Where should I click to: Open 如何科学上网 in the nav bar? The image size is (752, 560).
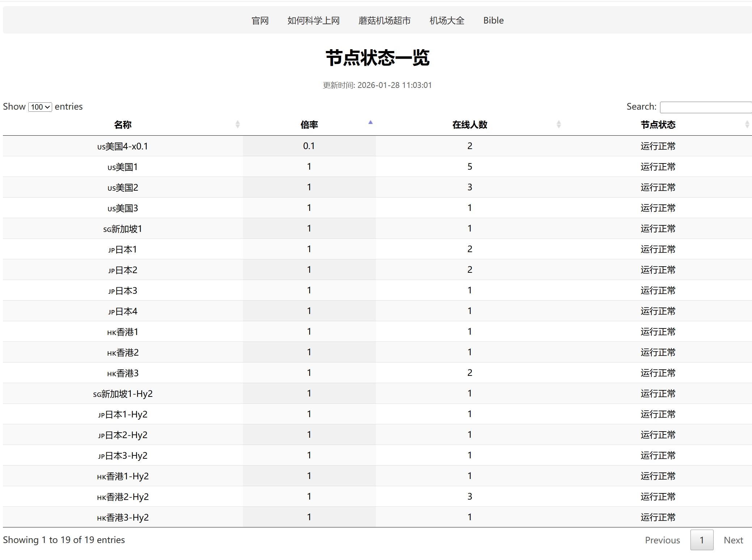313,21
